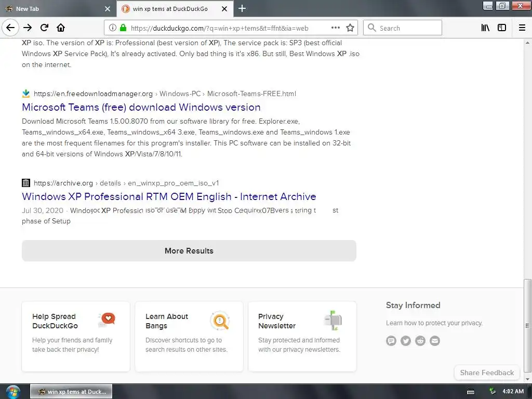
Task: Click the archive.org result URL
Action: [x=126, y=183]
